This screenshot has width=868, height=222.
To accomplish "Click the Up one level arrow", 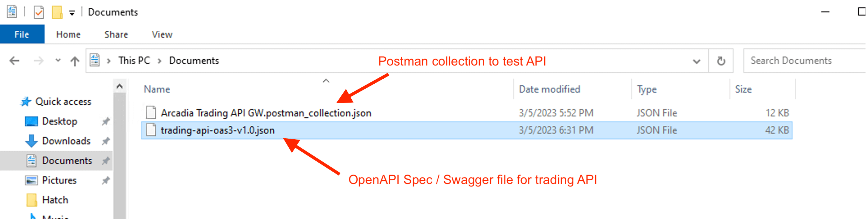I will pyautogui.click(x=75, y=61).
